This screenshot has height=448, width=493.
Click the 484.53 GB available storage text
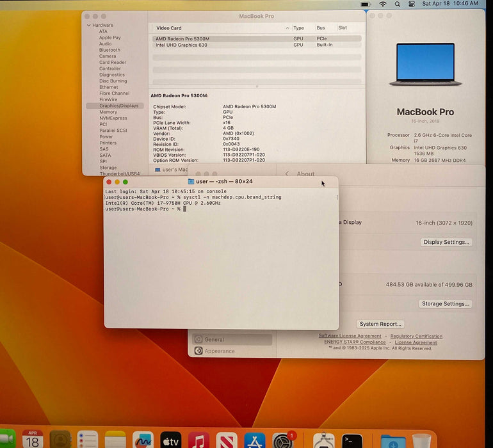429,285
